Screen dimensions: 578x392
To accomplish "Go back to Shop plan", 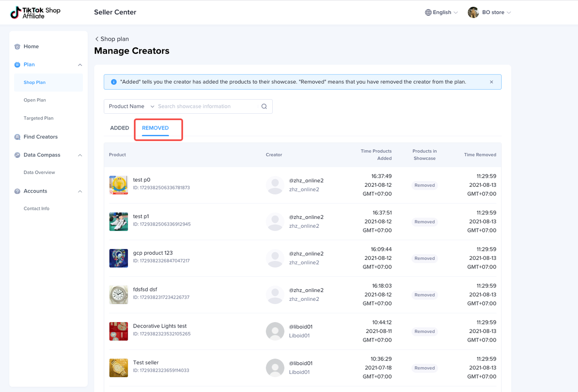I will (112, 39).
